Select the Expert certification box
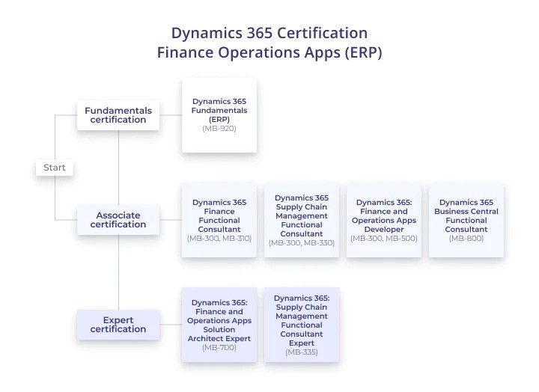This screenshot has width=539, height=392. pyautogui.click(x=118, y=325)
